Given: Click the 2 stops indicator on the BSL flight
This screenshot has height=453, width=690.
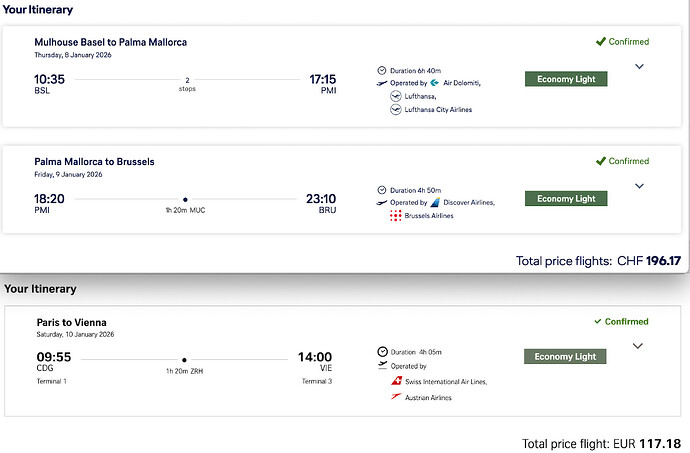Looking at the screenshot, I should click(x=187, y=84).
